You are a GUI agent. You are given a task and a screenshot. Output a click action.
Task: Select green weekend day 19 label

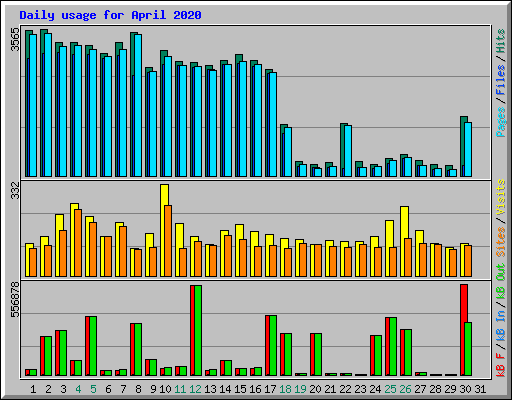[301, 389]
